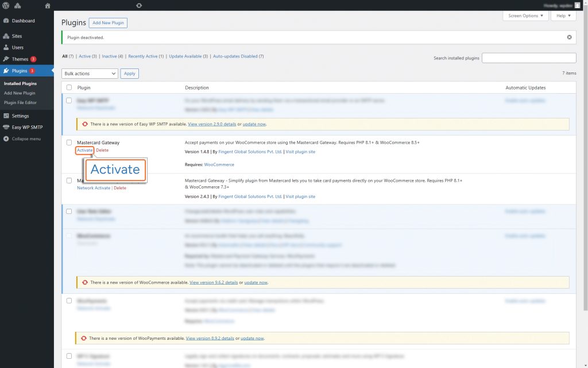The image size is (588, 368).
Task: Open Installed Plugins submenu
Action: pyautogui.click(x=20, y=84)
